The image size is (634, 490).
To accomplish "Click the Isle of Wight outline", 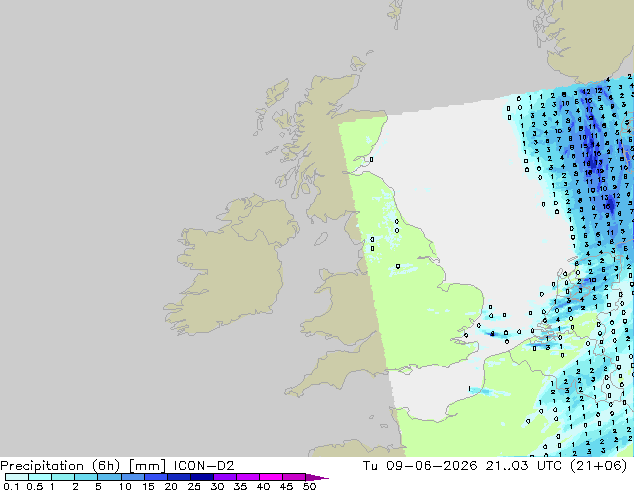I will pos(406,370).
